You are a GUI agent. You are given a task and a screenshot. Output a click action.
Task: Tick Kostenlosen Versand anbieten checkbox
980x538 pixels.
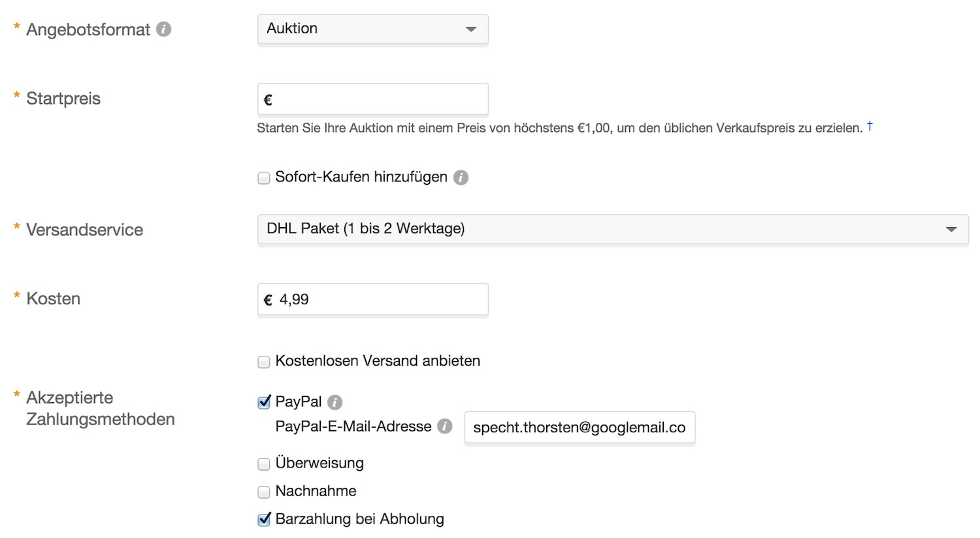(x=264, y=362)
